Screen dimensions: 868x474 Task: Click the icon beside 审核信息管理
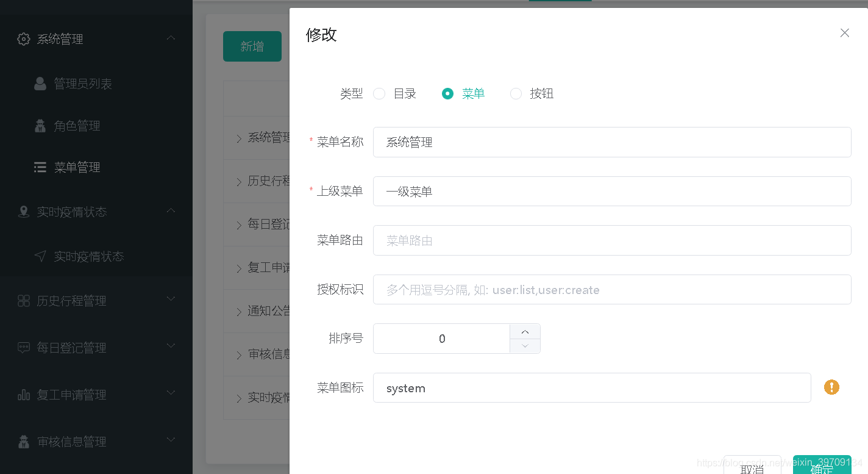(24, 442)
